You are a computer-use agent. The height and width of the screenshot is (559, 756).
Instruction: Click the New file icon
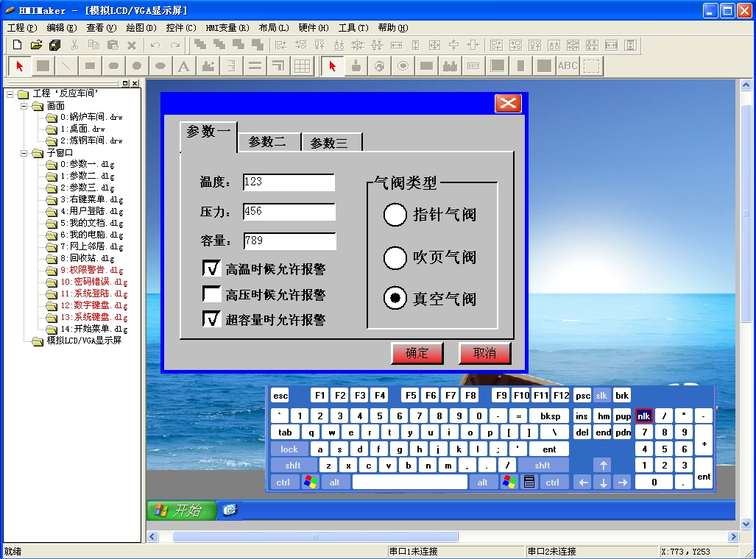(x=18, y=45)
